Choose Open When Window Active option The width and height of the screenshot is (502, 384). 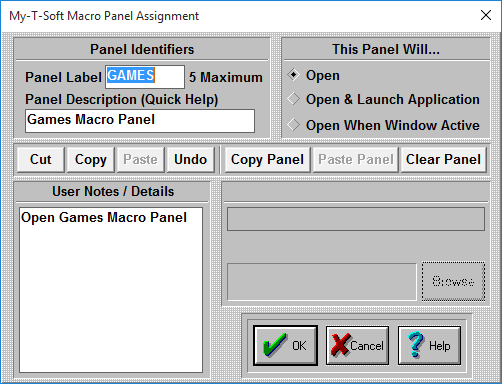pyautogui.click(x=383, y=125)
